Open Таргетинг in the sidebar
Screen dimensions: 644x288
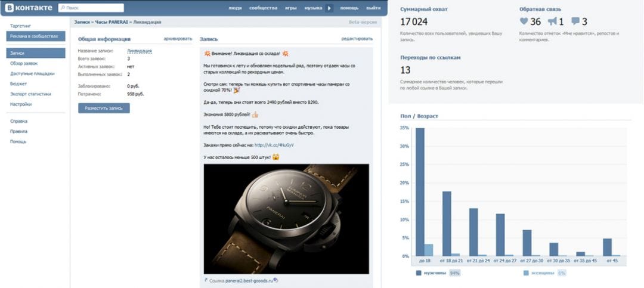click(x=20, y=26)
